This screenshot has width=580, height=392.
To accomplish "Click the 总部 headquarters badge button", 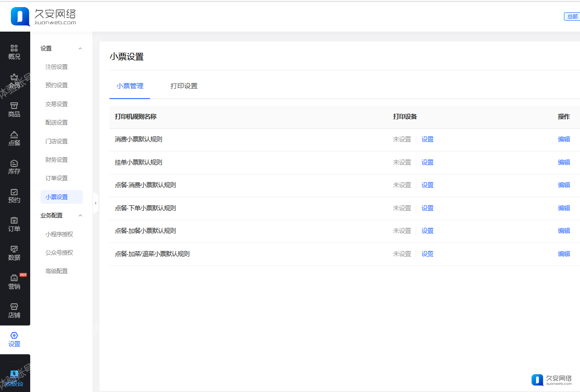I will click(x=572, y=17).
